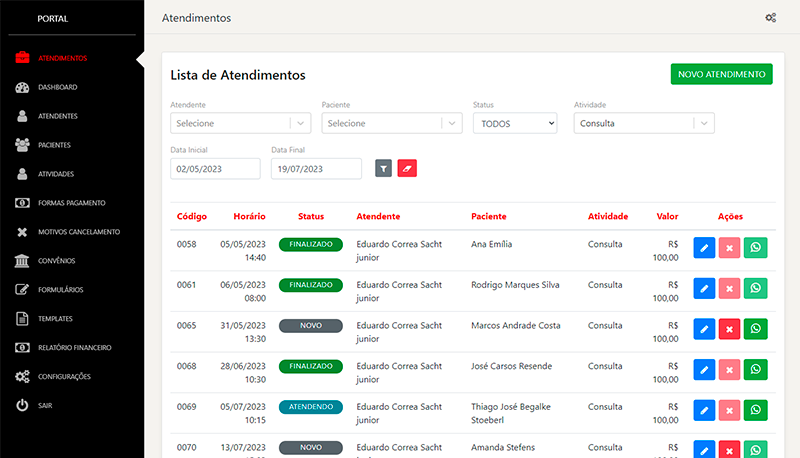Click the Data Final date field
The image size is (800, 458).
[x=316, y=169]
